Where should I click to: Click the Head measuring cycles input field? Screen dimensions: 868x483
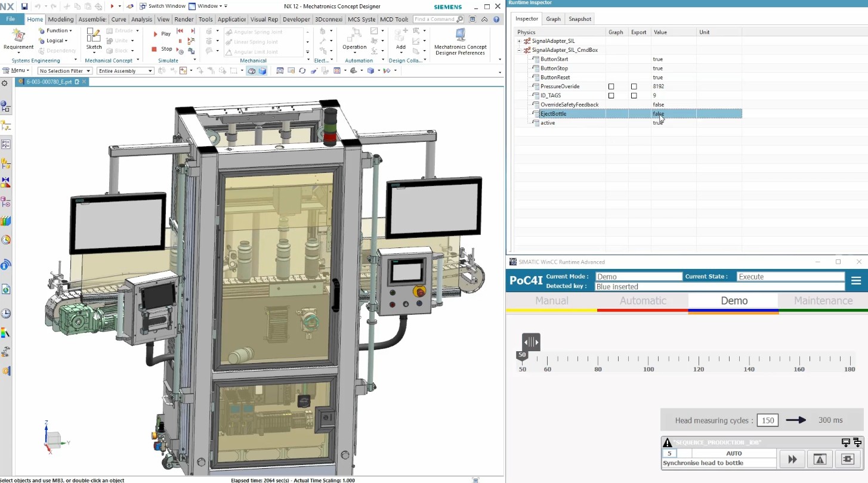click(767, 420)
